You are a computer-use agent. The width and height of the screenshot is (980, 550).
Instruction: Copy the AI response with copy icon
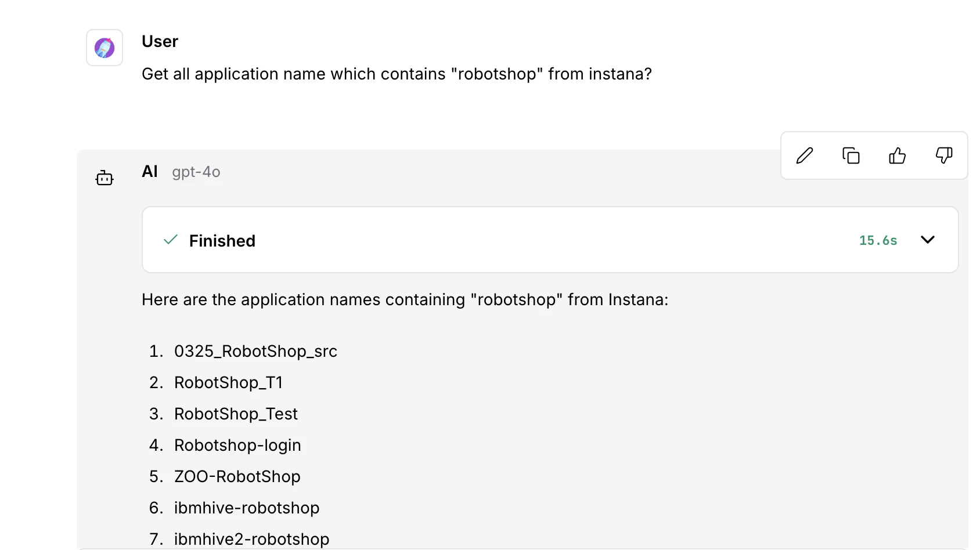pos(851,155)
